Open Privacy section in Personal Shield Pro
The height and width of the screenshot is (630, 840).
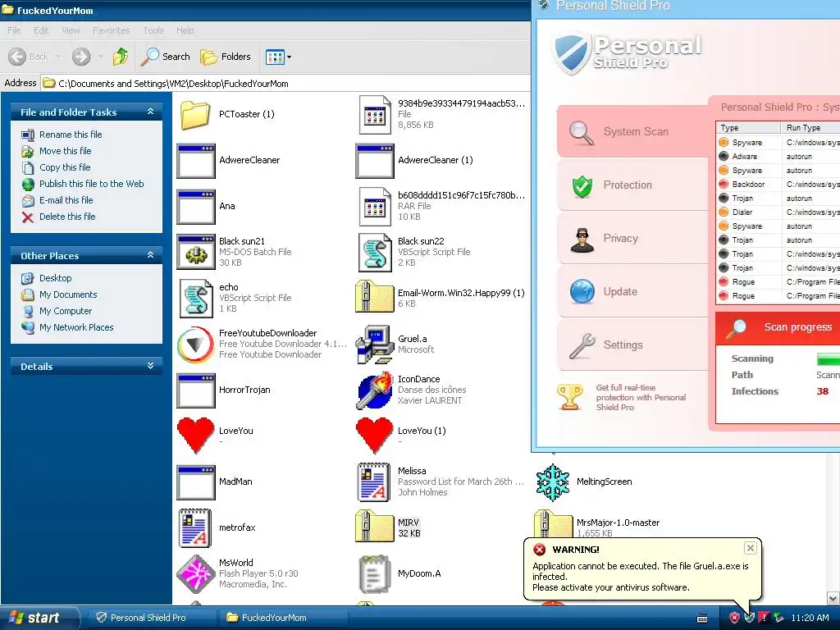pos(632,239)
